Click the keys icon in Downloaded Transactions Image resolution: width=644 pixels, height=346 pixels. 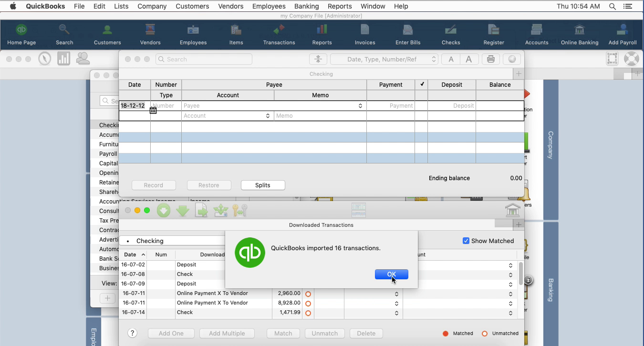[x=240, y=210]
